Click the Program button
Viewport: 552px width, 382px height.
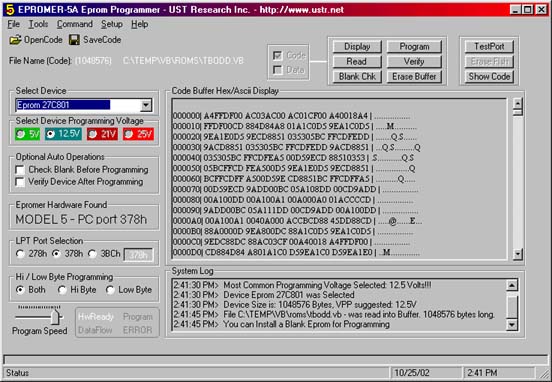pyautogui.click(x=414, y=46)
